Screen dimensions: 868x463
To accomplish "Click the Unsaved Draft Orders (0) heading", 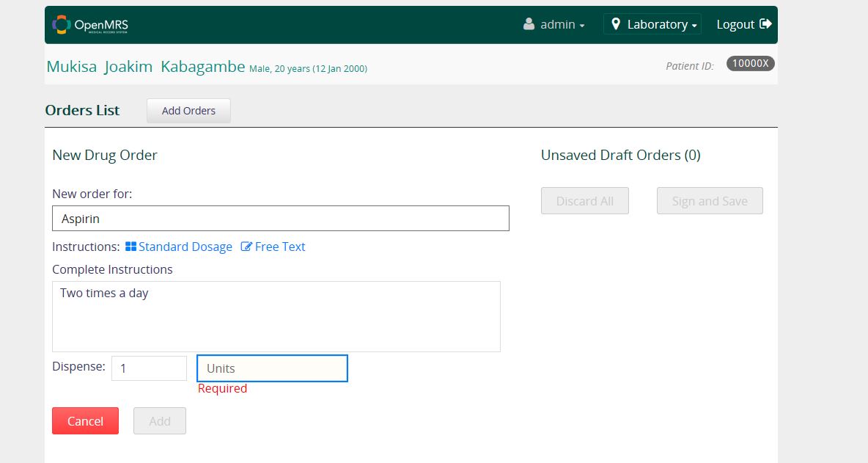I will pos(620,155).
